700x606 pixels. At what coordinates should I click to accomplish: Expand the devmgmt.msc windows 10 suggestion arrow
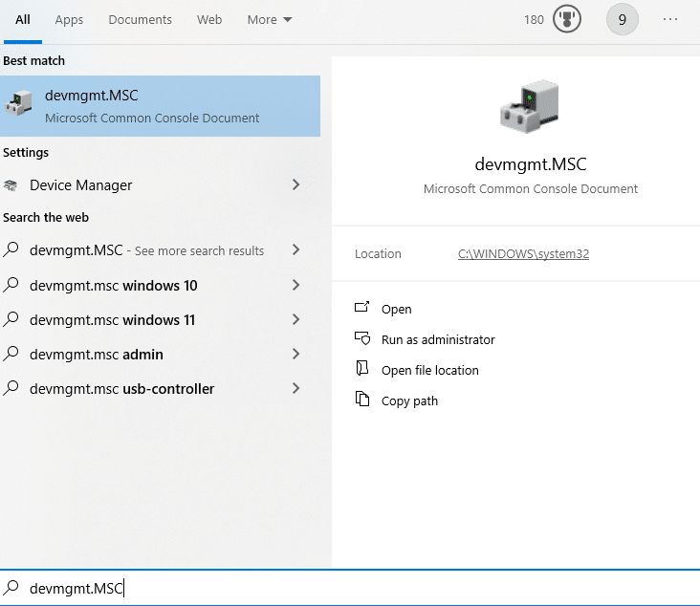point(295,285)
